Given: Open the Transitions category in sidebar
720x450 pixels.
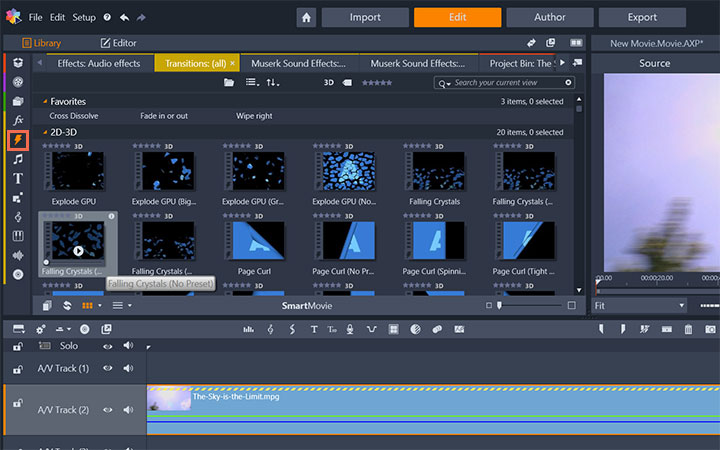Looking at the screenshot, I should (18, 140).
